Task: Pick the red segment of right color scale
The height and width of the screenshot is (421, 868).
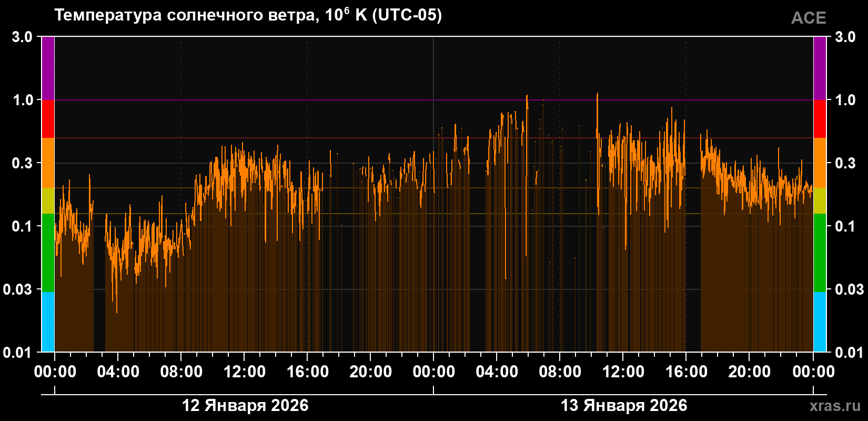Action: [820, 119]
